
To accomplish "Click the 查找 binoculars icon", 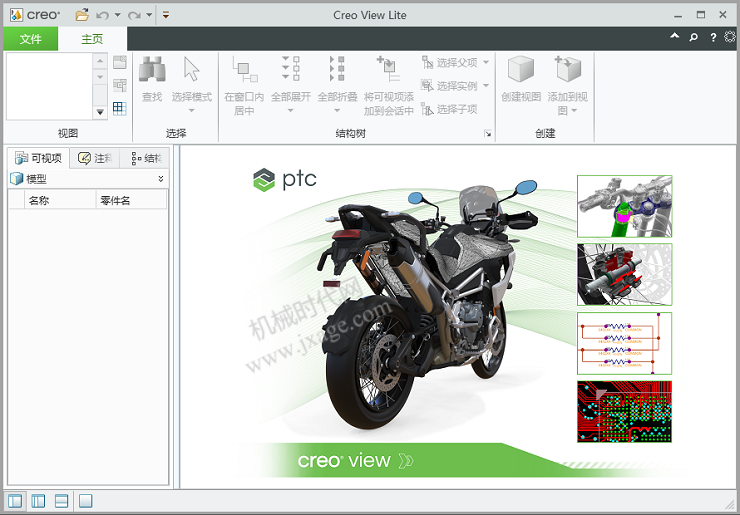I will coord(152,69).
